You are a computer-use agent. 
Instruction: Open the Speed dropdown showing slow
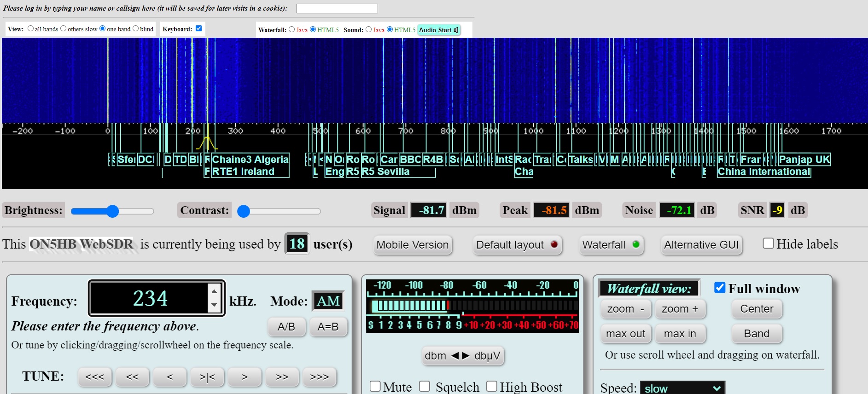pos(682,388)
